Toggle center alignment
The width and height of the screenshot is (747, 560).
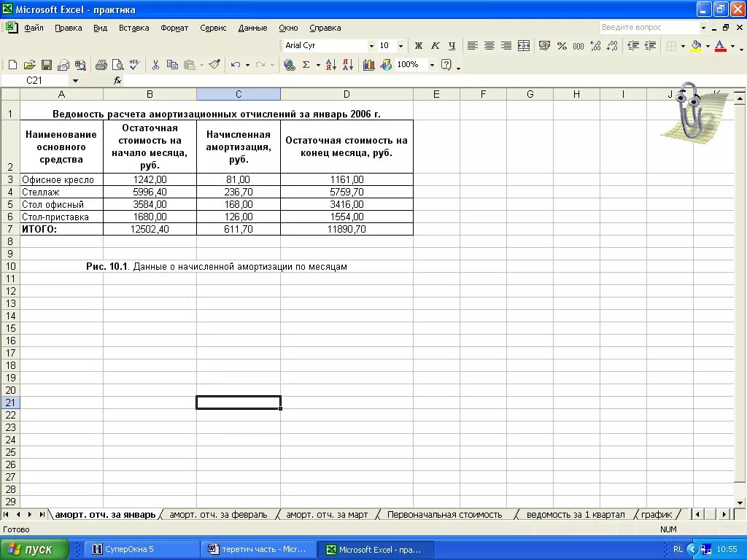click(x=489, y=46)
